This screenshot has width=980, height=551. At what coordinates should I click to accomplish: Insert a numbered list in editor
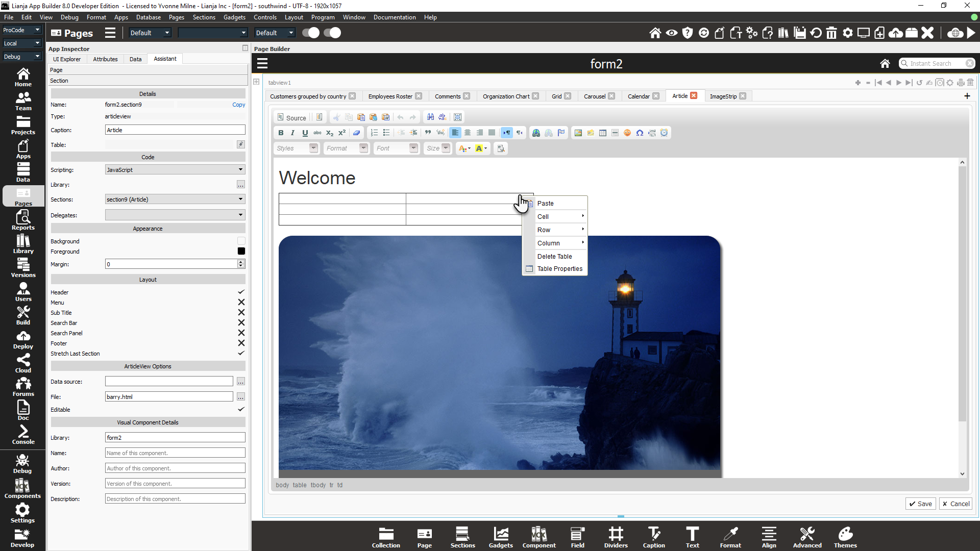coord(374,133)
